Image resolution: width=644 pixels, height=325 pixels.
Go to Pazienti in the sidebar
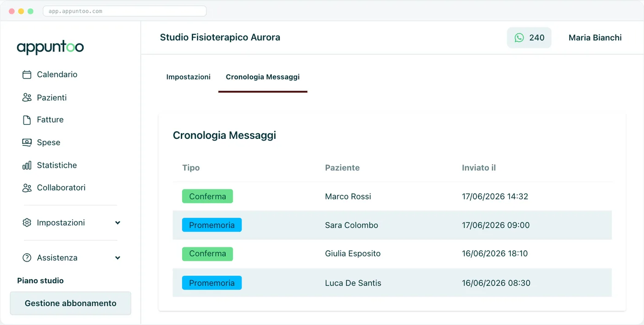[52, 97]
